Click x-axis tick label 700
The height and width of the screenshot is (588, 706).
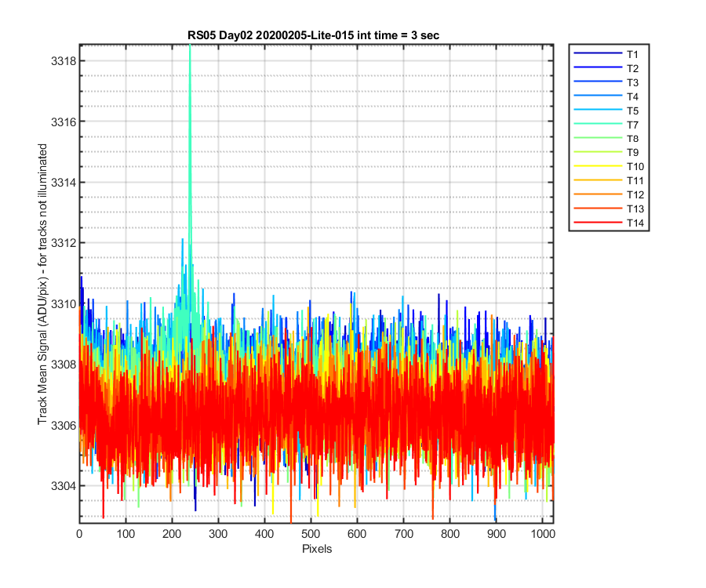click(404, 534)
